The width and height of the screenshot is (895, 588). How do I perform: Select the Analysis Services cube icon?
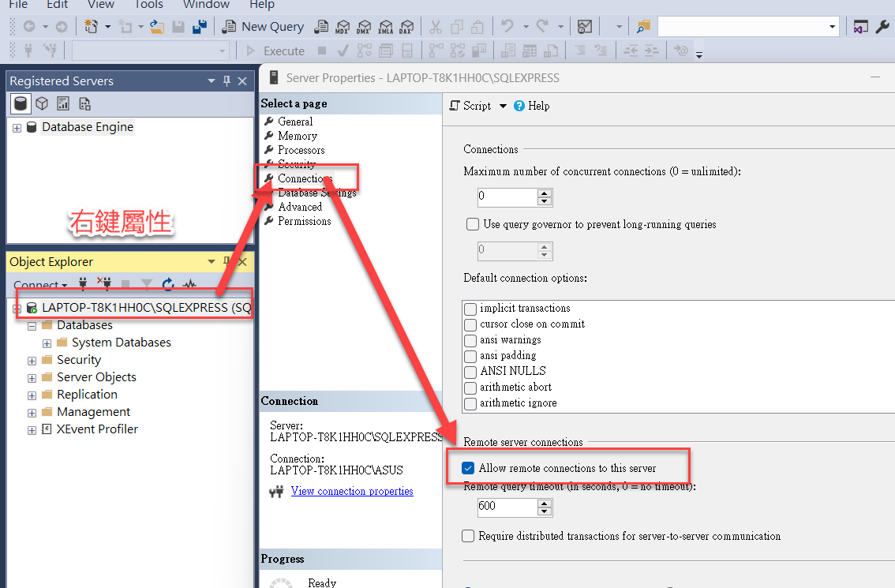click(x=41, y=103)
